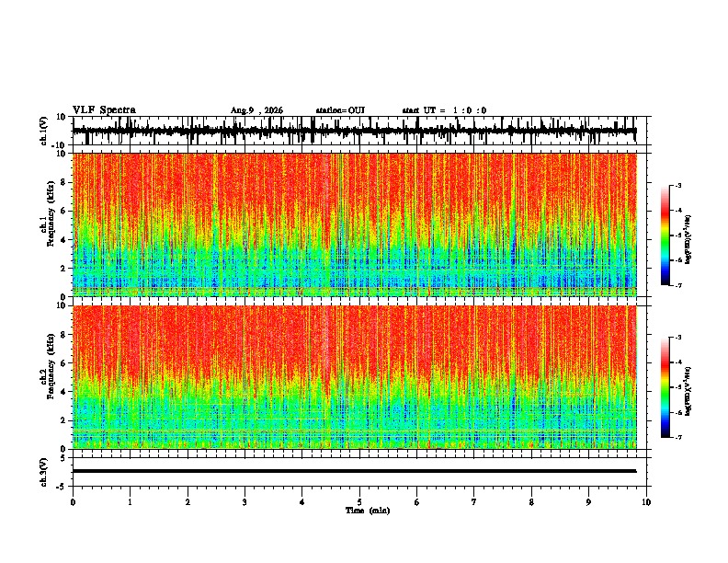This screenshot has width=728, height=563.
Task: Click the time axis tick label '7'
Action: (x=474, y=502)
